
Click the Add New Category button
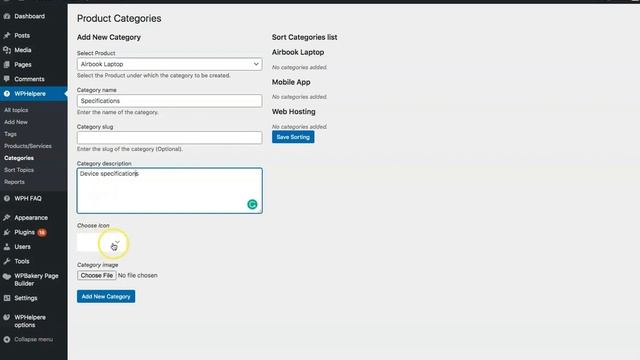pos(106,296)
